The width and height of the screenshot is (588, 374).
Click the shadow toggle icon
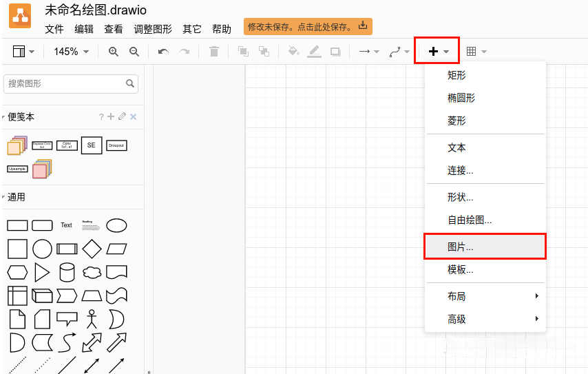[335, 52]
